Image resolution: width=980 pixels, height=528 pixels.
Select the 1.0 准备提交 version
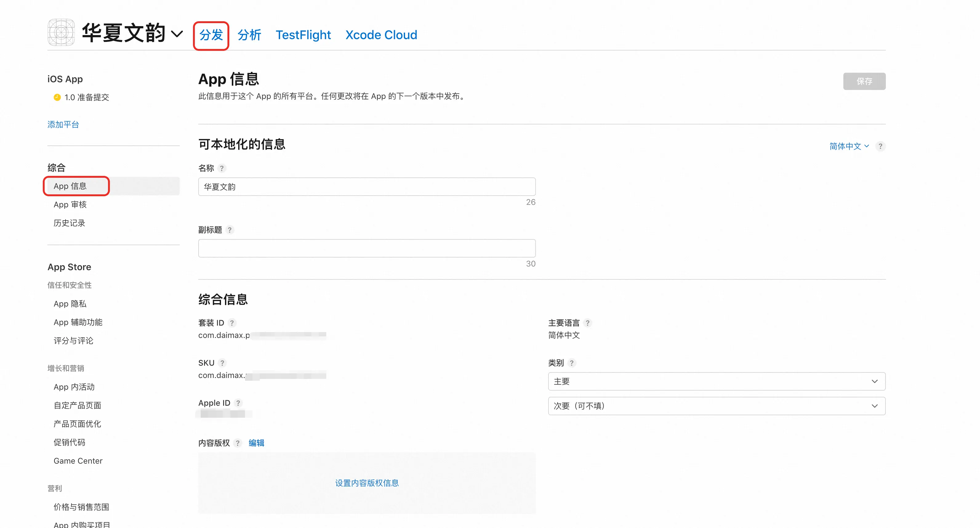click(x=87, y=97)
